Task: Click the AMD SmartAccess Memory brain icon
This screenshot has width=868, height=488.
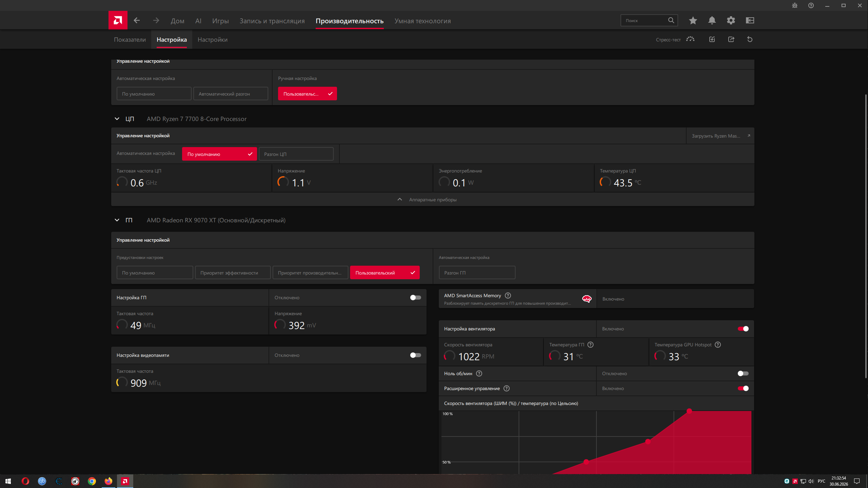Action: point(587,299)
